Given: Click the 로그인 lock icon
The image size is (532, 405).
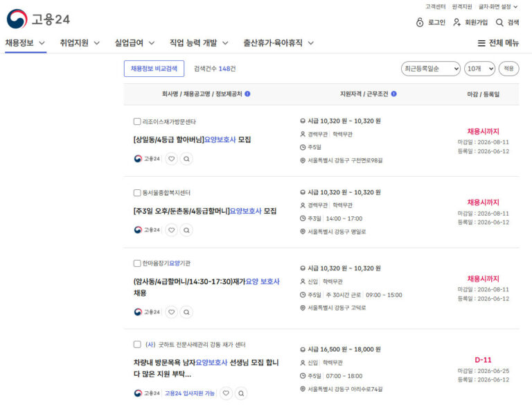Looking at the screenshot, I should point(420,22).
